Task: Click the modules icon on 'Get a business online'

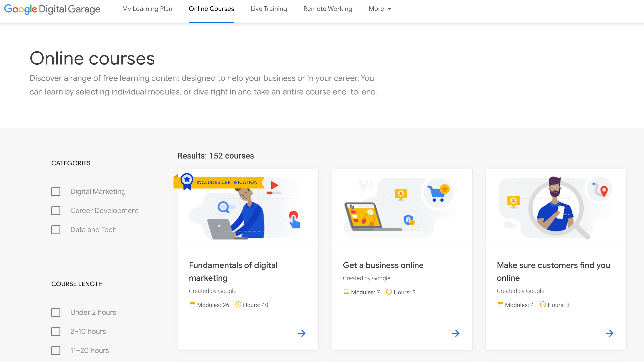Action: (x=345, y=292)
